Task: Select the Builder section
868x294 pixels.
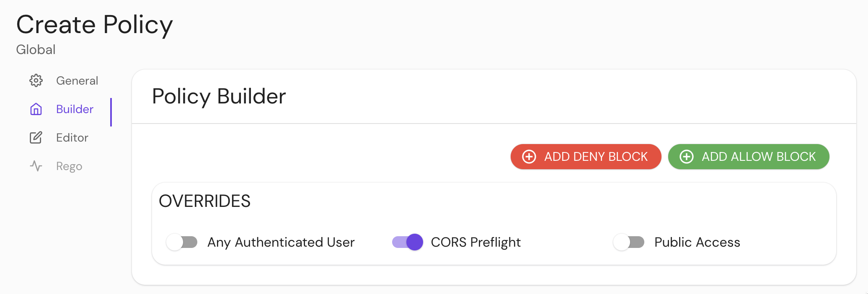Action: pos(74,109)
